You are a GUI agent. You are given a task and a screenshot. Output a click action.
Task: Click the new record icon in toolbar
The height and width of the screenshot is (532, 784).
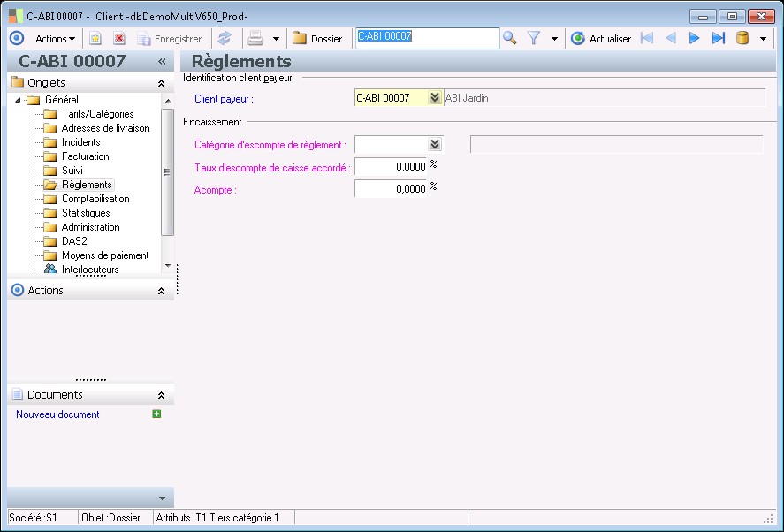click(x=95, y=39)
